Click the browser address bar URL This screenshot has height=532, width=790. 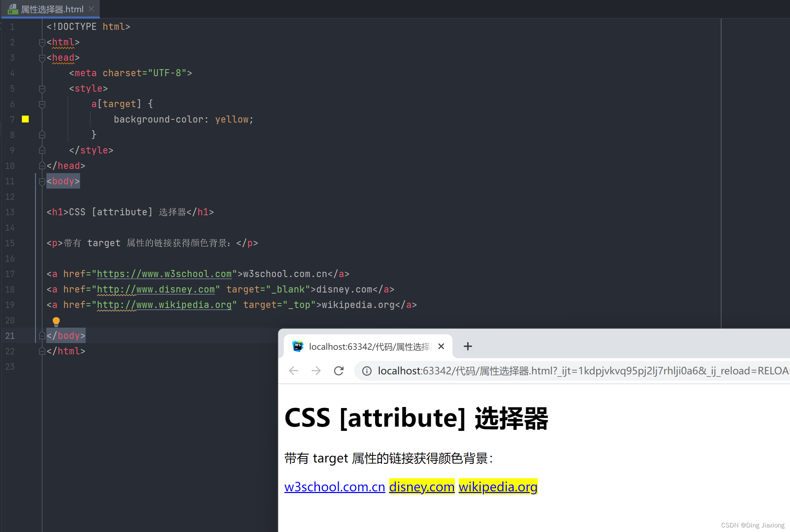583,371
